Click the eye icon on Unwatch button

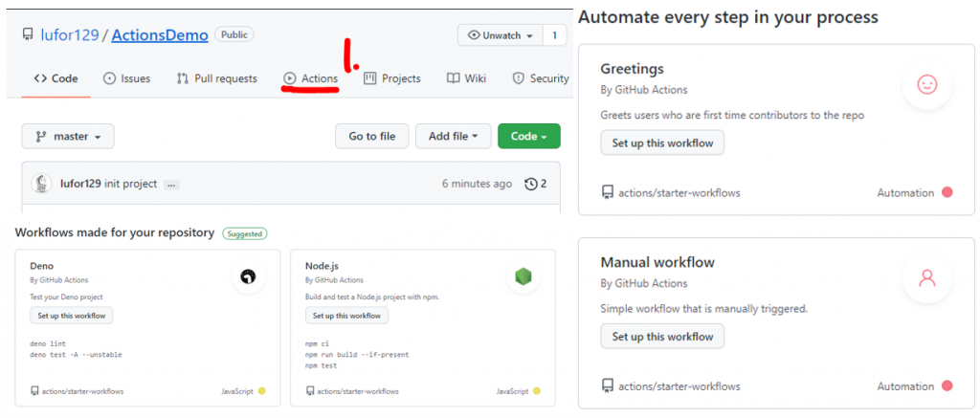point(475,35)
